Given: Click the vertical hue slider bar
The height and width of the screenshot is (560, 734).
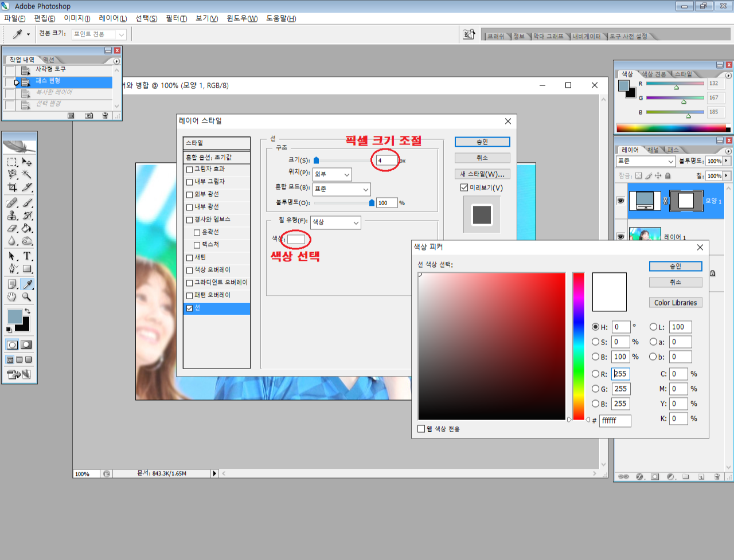Looking at the screenshot, I should point(579,346).
